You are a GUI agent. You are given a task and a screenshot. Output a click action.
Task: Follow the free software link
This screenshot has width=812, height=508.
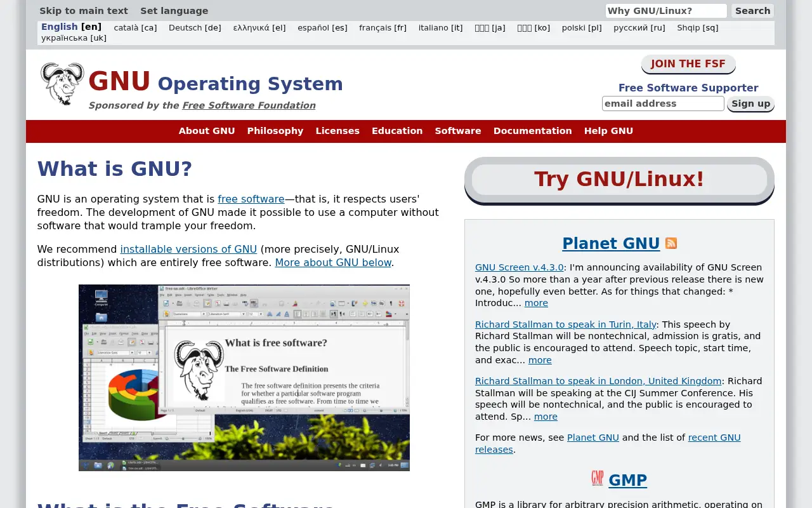[251, 199]
